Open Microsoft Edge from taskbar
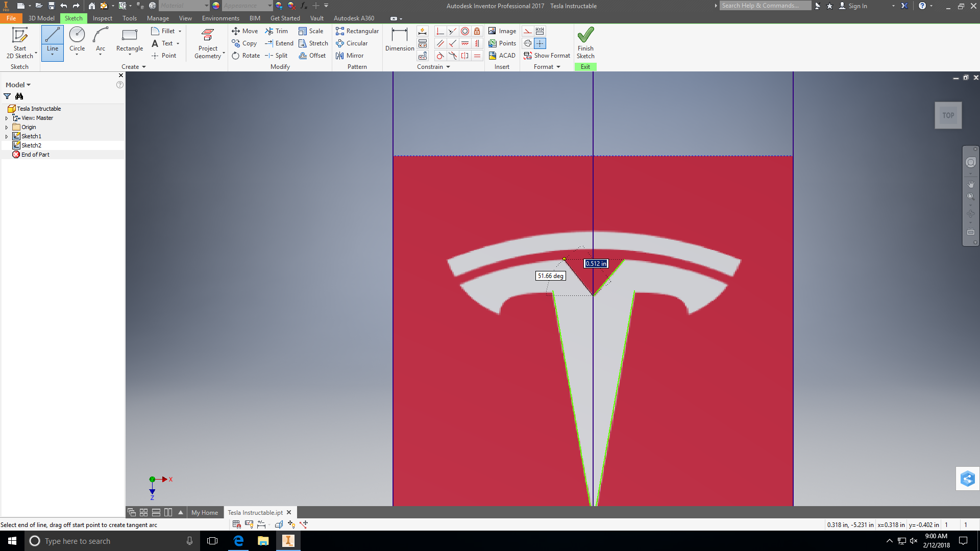The width and height of the screenshot is (980, 551). [238, 541]
